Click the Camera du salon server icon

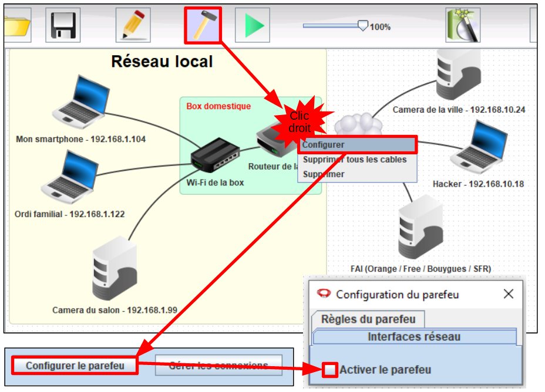pos(114,269)
